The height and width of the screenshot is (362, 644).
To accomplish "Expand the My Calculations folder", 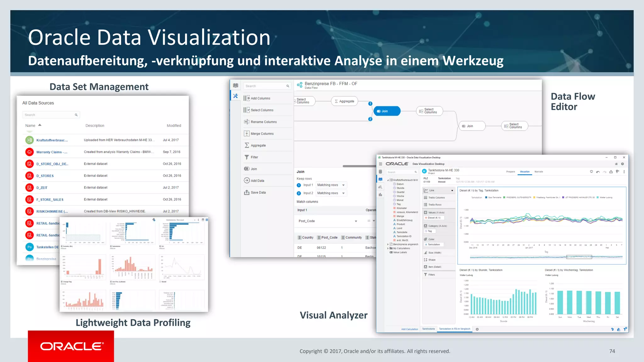I will [388, 248].
